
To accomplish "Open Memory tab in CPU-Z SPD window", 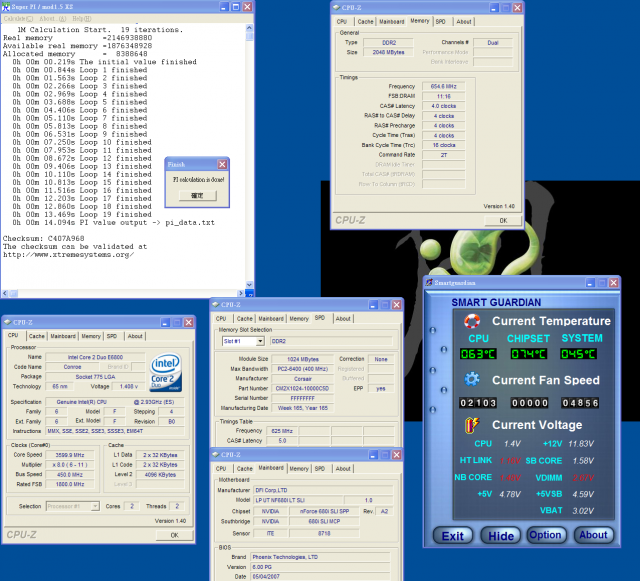I will (x=299, y=318).
